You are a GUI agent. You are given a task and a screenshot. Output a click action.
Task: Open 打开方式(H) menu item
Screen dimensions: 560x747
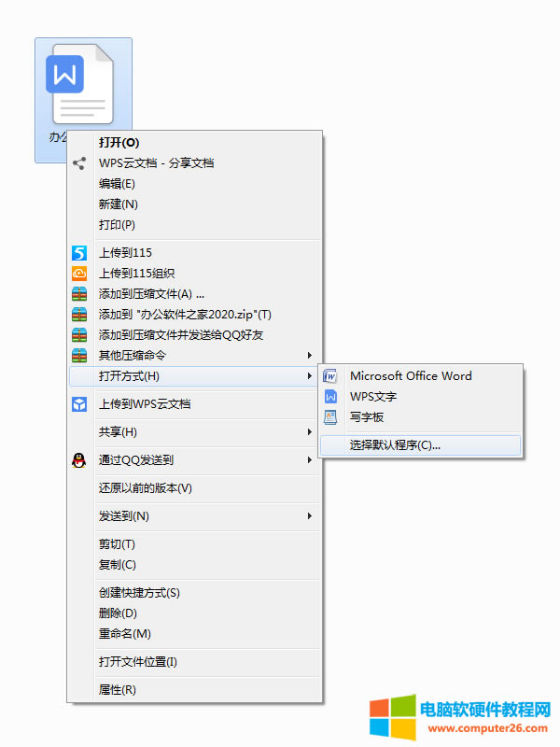pyautogui.click(x=195, y=376)
